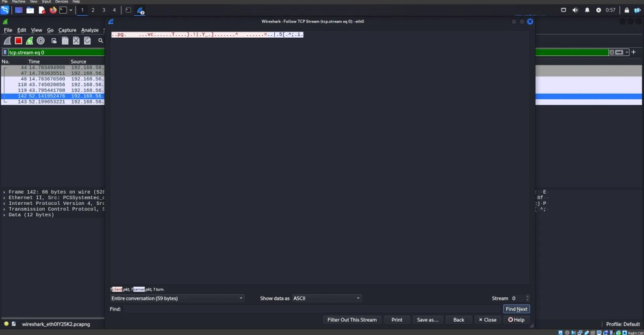The width and height of the screenshot is (644, 335).
Task: Open capture options gear icon
Action: (x=41, y=41)
